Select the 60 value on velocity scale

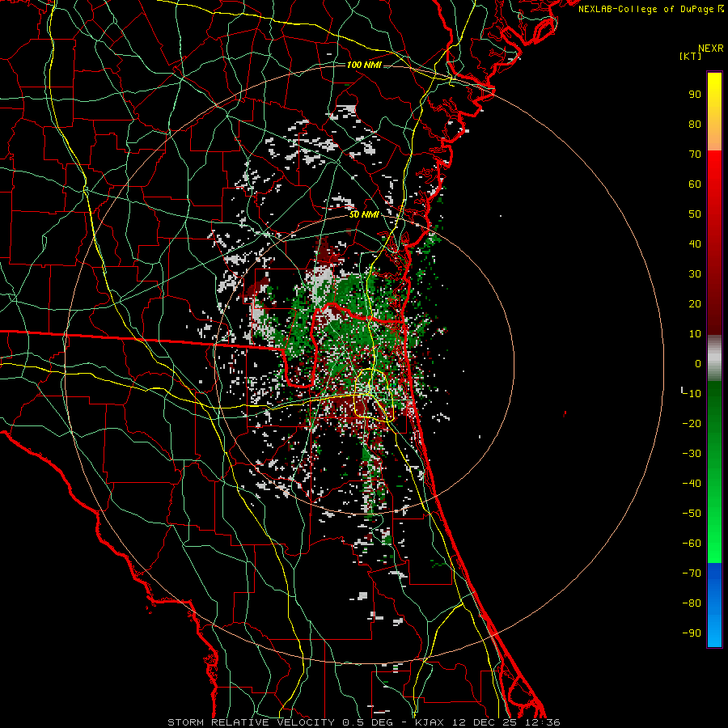pyautogui.click(x=695, y=184)
